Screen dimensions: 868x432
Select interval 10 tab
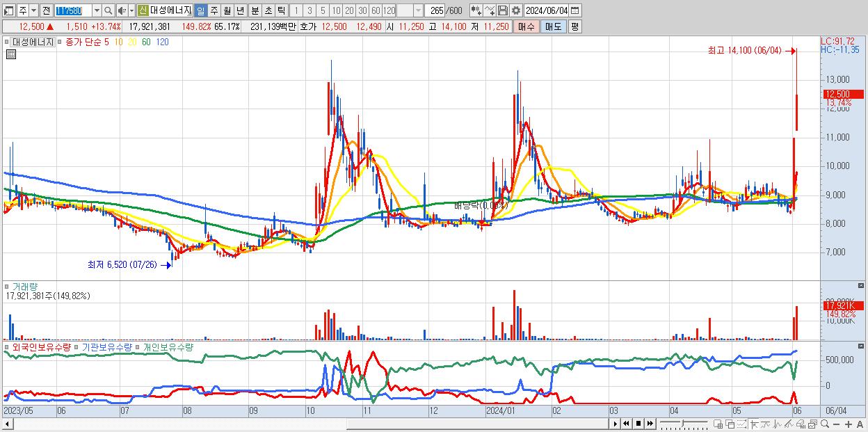coord(336,10)
